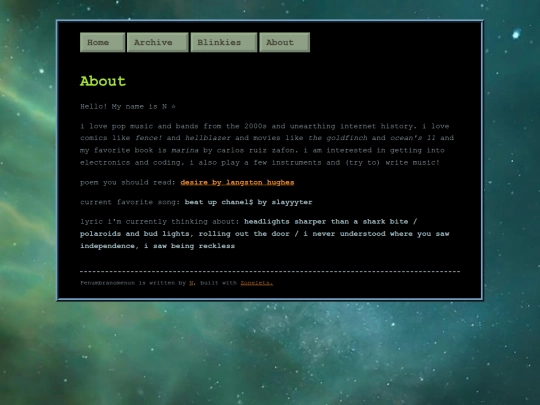Click the italic 'marina' book title
The image size is (540, 405).
tap(185, 150)
